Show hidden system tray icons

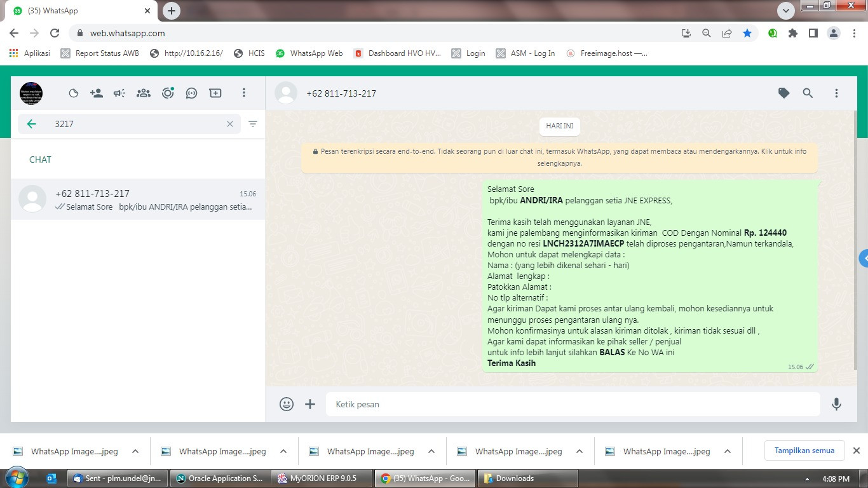[807, 479]
